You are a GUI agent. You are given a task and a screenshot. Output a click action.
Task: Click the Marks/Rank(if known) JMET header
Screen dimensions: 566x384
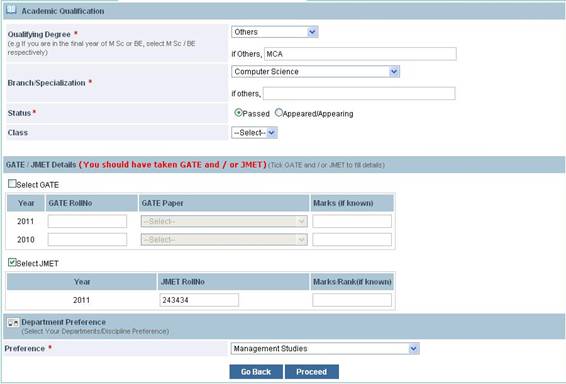352,282
